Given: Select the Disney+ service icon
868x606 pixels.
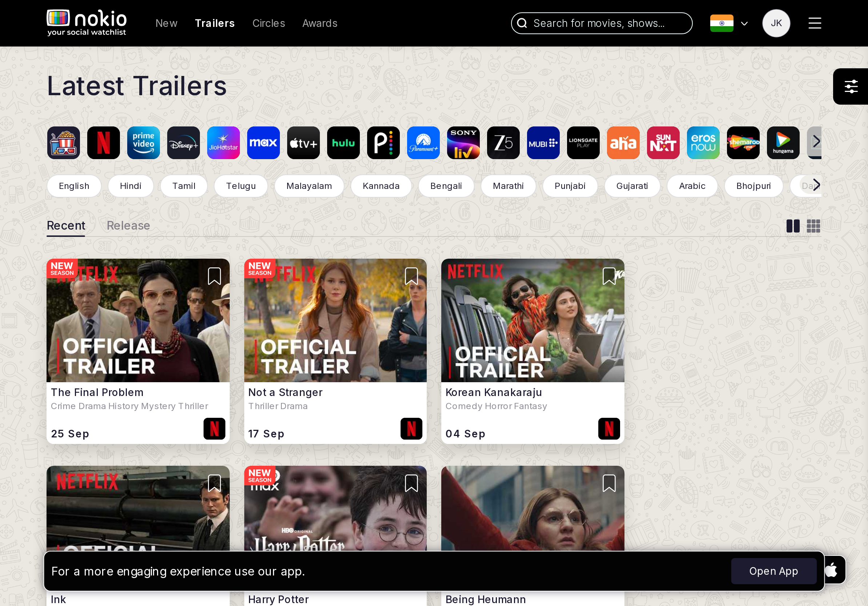Looking at the screenshot, I should [183, 143].
